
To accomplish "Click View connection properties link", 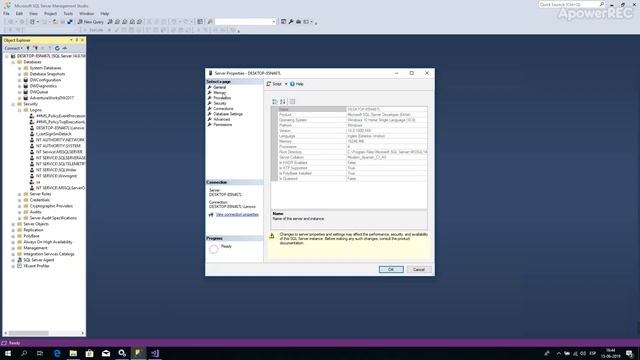I will click(237, 215).
